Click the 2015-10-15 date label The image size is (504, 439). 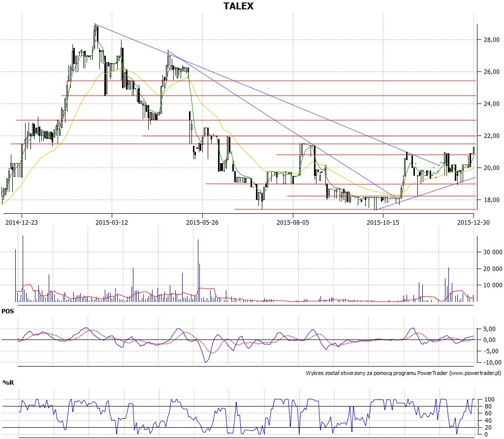pos(383,222)
